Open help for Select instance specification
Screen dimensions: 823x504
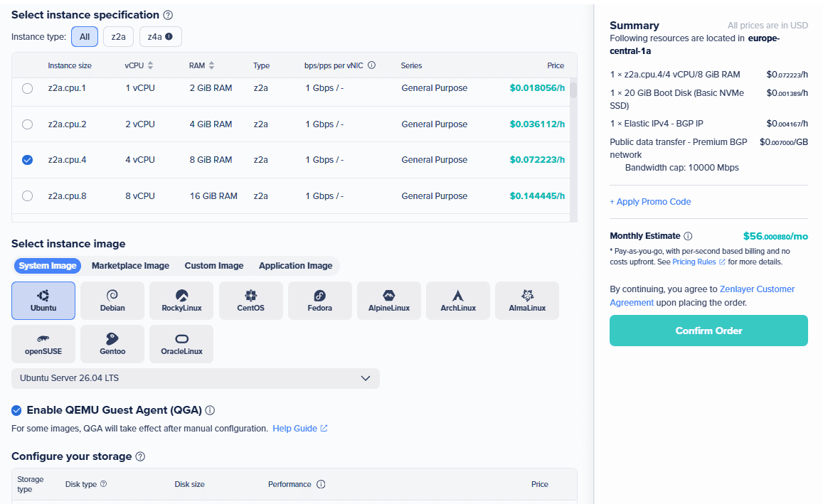coord(168,15)
